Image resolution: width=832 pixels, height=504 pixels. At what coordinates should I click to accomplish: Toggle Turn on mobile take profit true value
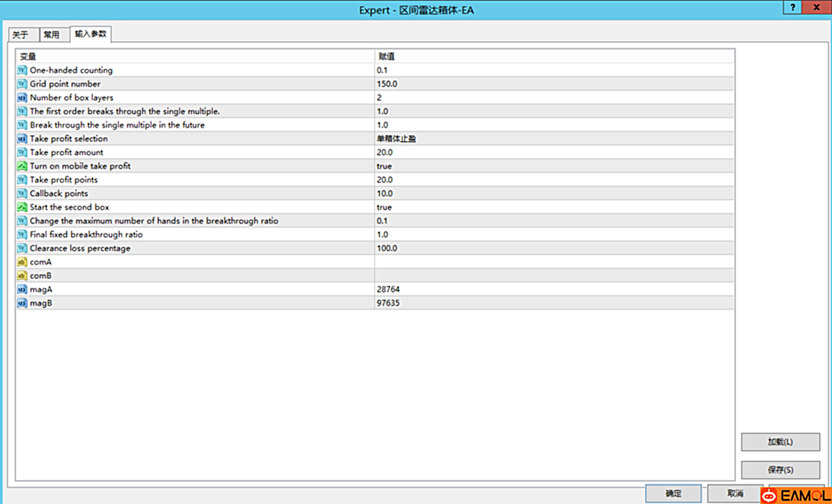point(384,166)
